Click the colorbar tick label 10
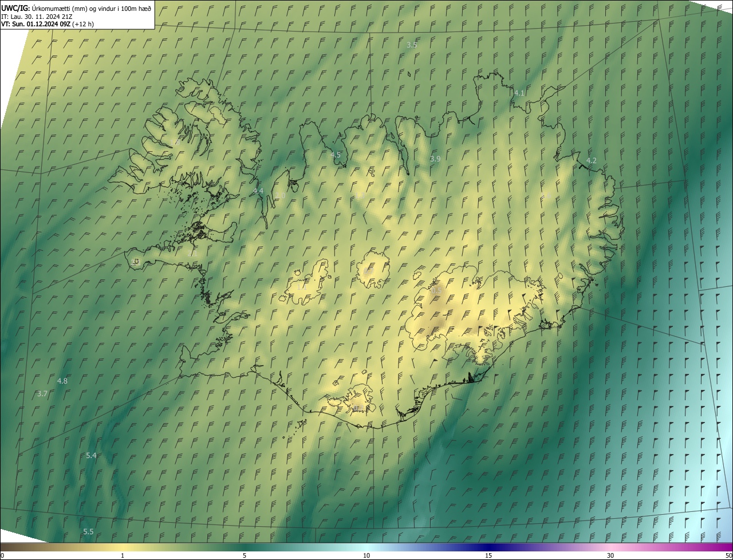The width and height of the screenshot is (733, 560). 366,555
